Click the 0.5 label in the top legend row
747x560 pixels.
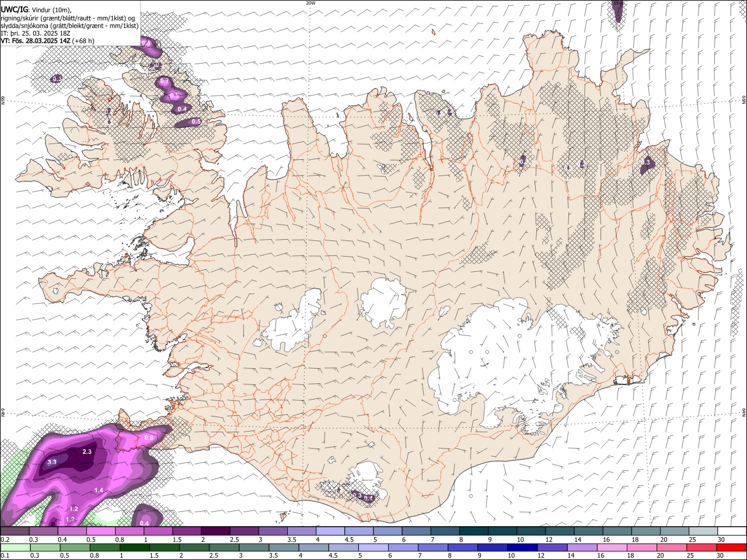(91, 540)
